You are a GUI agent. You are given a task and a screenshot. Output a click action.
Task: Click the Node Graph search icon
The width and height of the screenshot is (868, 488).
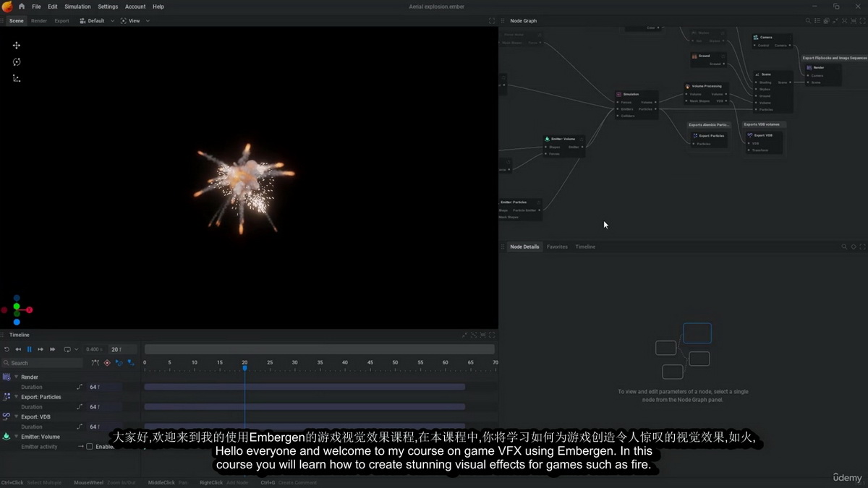(x=809, y=21)
